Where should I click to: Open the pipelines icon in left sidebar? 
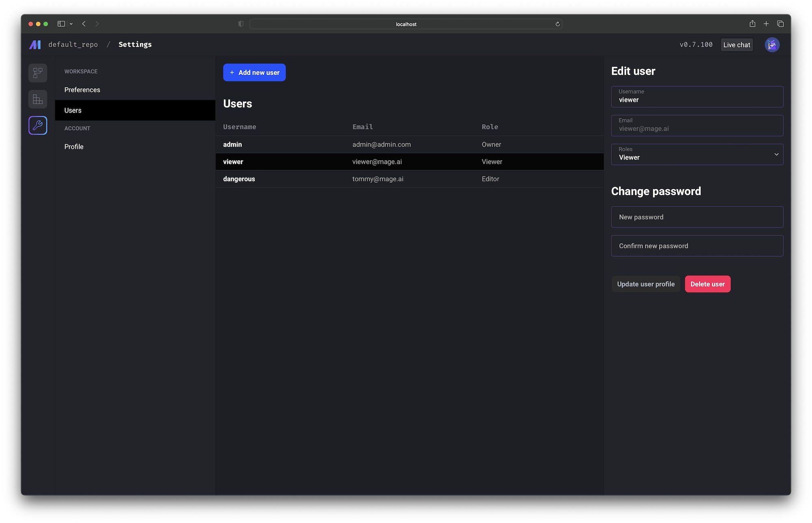click(x=38, y=73)
